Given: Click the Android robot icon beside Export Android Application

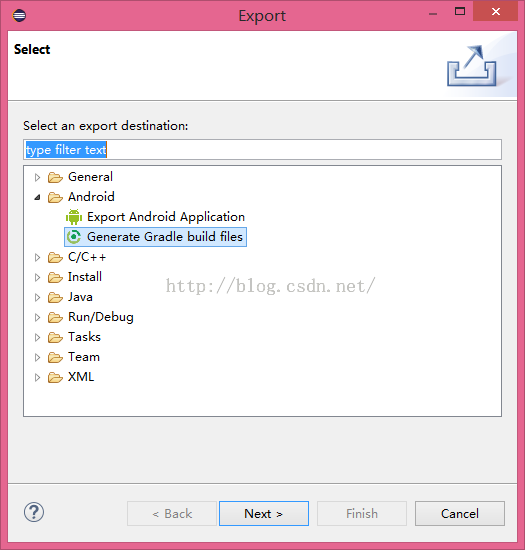Looking at the screenshot, I should click(74, 217).
